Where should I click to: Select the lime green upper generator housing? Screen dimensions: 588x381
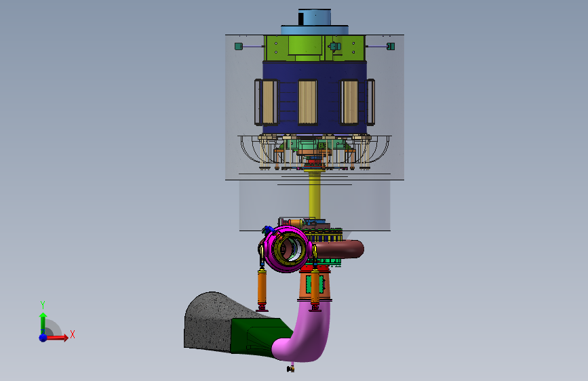tap(314, 48)
